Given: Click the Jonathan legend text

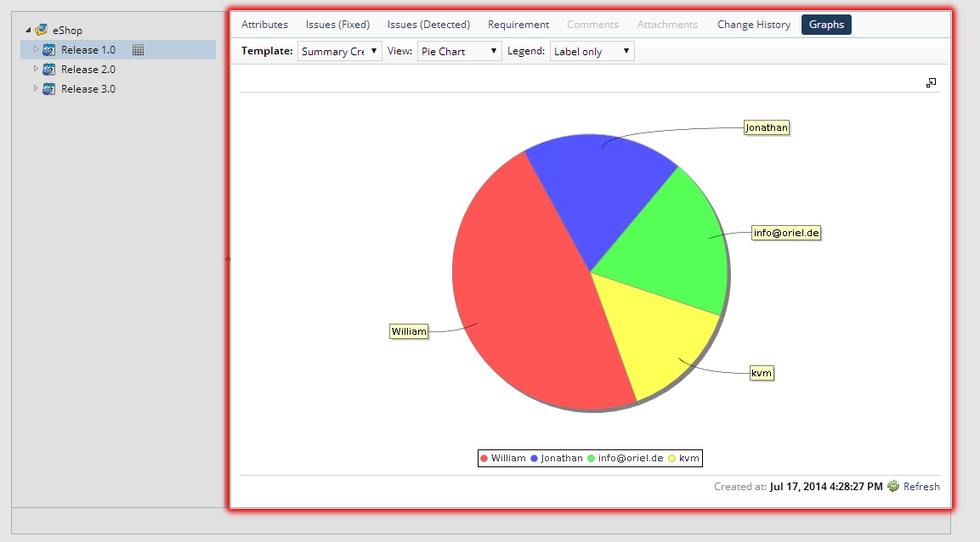Looking at the screenshot, I should [x=562, y=459].
